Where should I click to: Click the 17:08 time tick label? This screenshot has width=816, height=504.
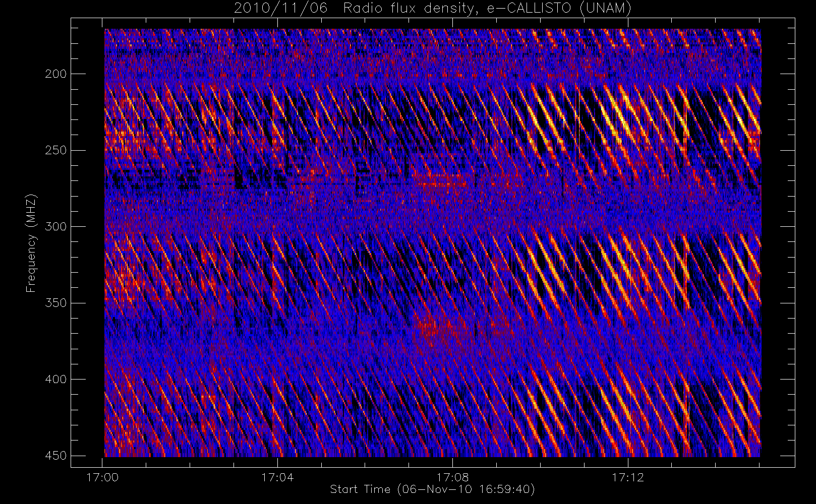pos(452,477)
